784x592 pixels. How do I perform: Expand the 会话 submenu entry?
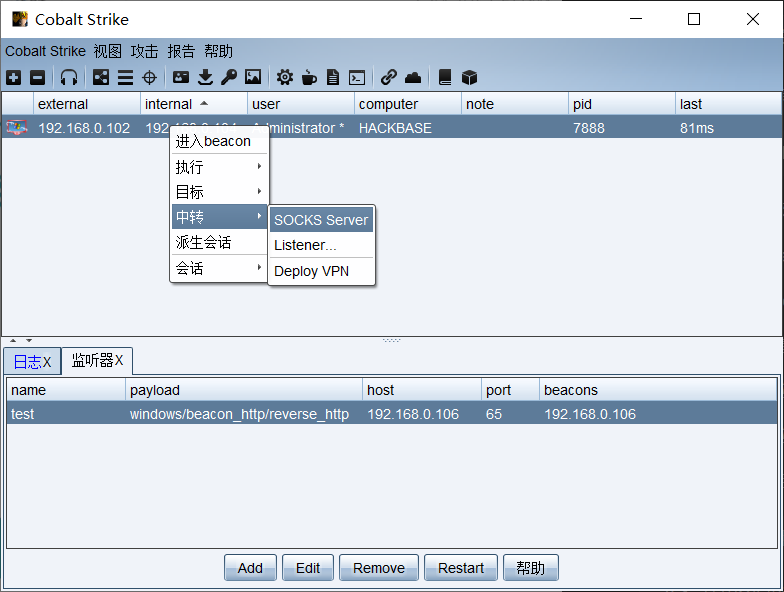tap(219, 268)
